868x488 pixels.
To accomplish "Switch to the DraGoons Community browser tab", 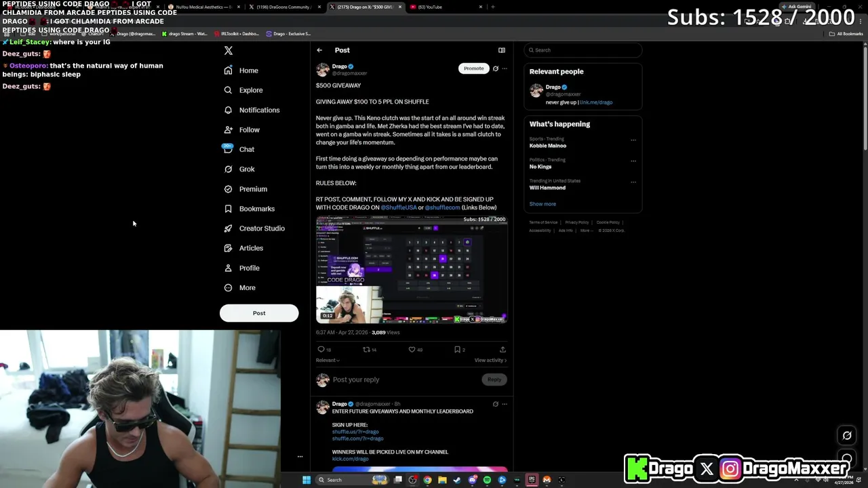I will 284,7.
